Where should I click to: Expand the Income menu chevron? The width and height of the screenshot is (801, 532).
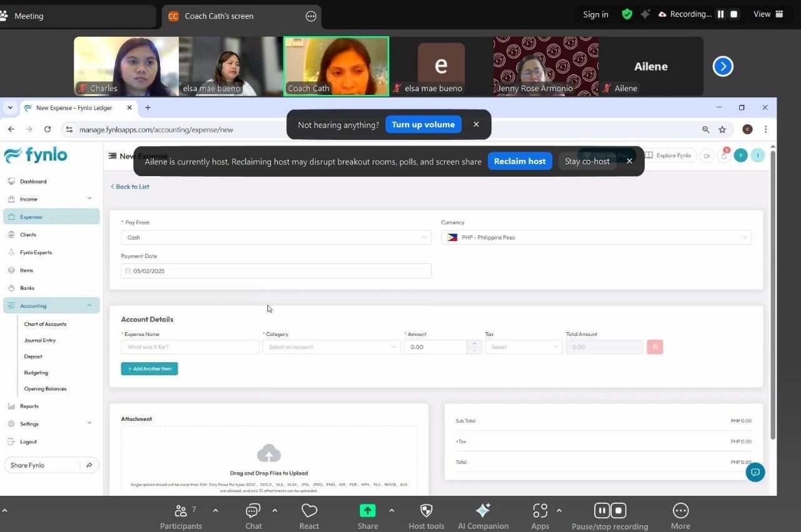pyautogui.click(x=89, y=199)
